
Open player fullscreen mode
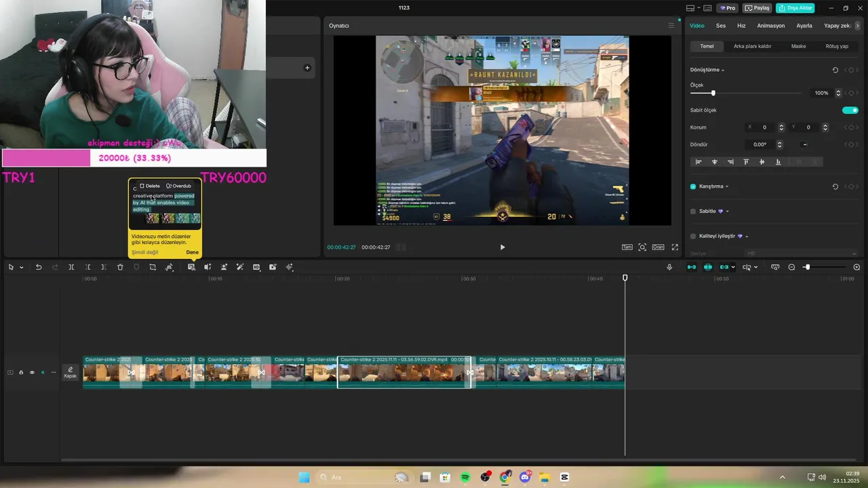coord(675,247)
